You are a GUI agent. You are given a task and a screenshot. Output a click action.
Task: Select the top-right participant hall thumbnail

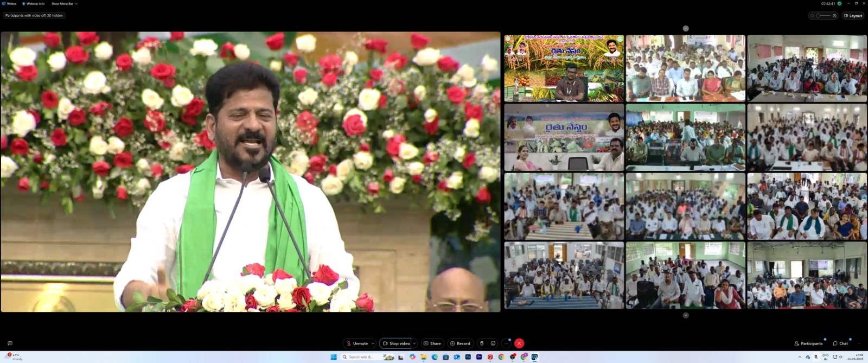[x=807, y=68]
